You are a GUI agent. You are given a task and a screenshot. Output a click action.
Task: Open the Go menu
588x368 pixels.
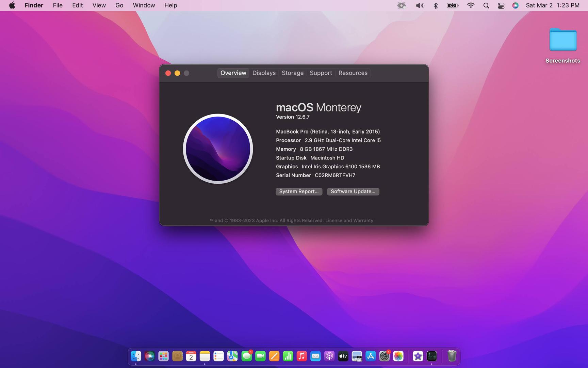pos(119,5)
